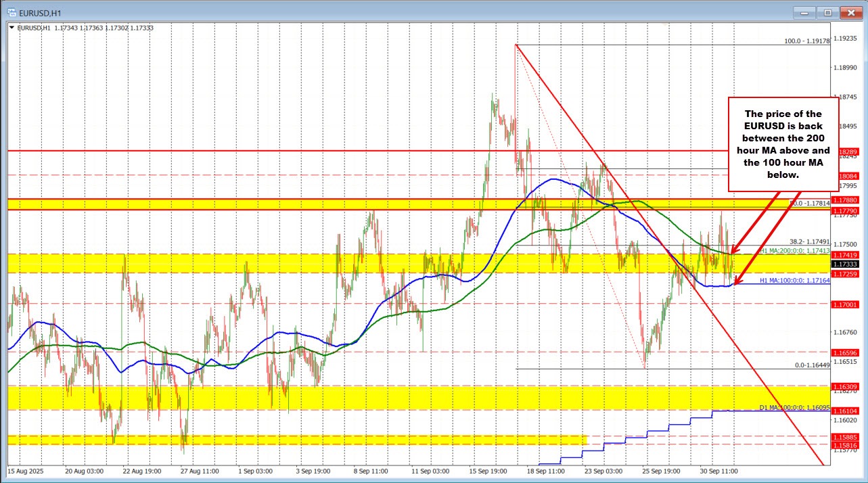Click the blue H1 MA:100 label
The width and height of the screenshot is (868, 483).
tap(794, 279)
